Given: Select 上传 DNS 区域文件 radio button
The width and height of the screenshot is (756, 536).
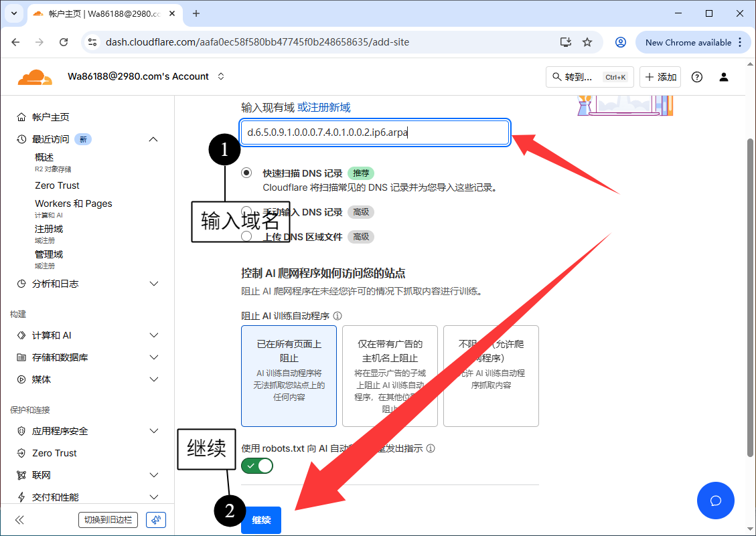Looking at the screenshot, I should pos(247,236).
